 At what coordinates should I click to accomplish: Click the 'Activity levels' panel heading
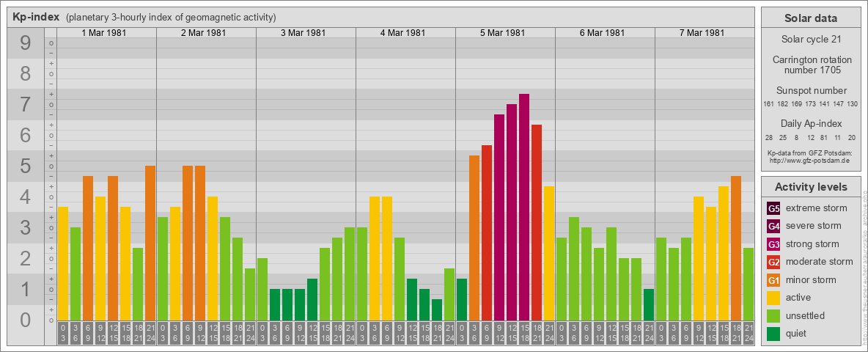tap(811, 187)
